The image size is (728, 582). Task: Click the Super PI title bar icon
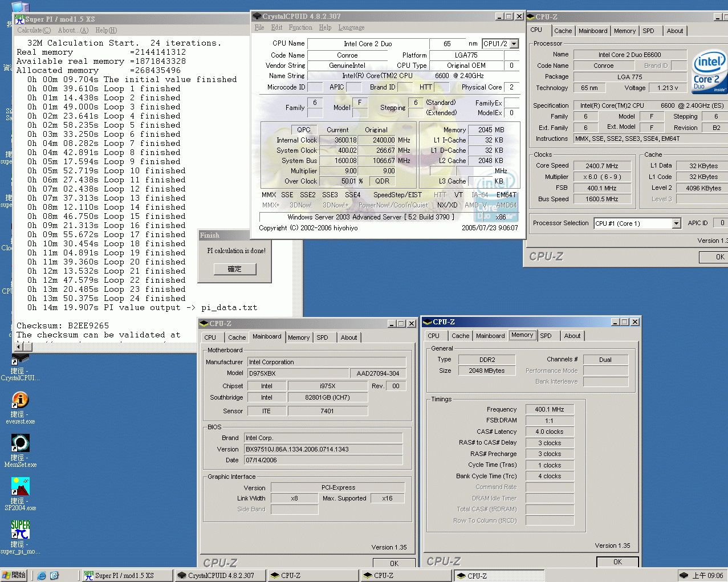[19, 19]
